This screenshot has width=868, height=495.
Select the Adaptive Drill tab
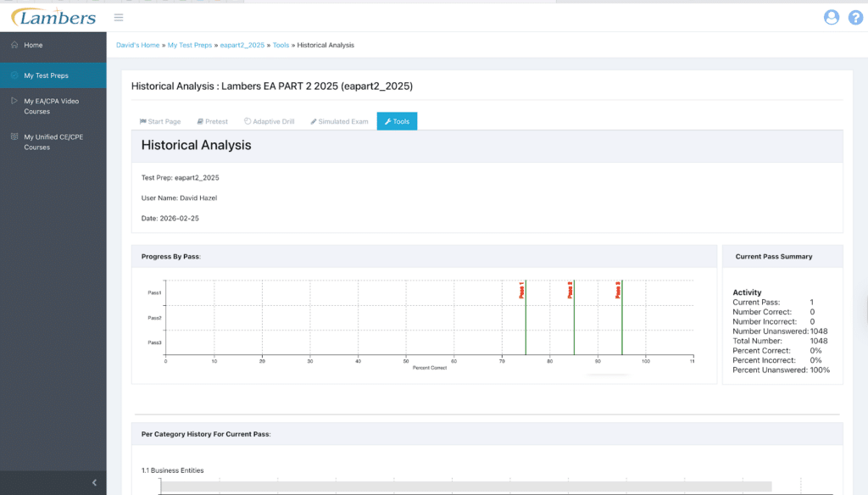[269, 121]
